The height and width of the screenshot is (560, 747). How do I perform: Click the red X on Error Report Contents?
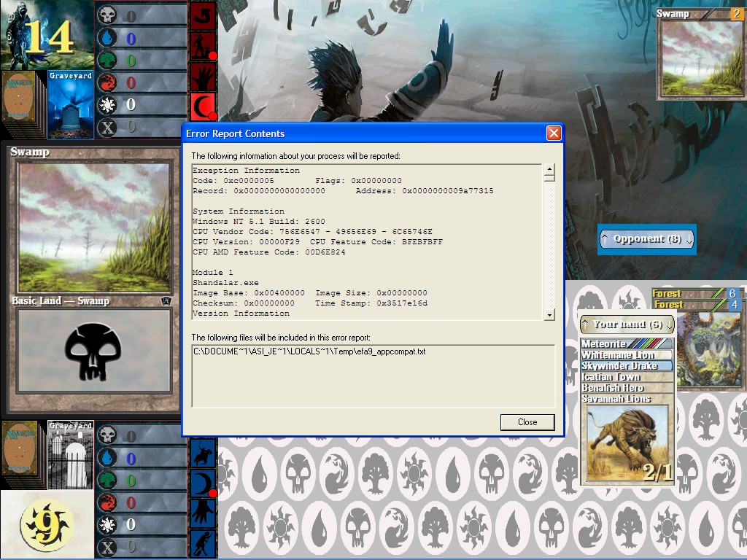coord(554,133)
